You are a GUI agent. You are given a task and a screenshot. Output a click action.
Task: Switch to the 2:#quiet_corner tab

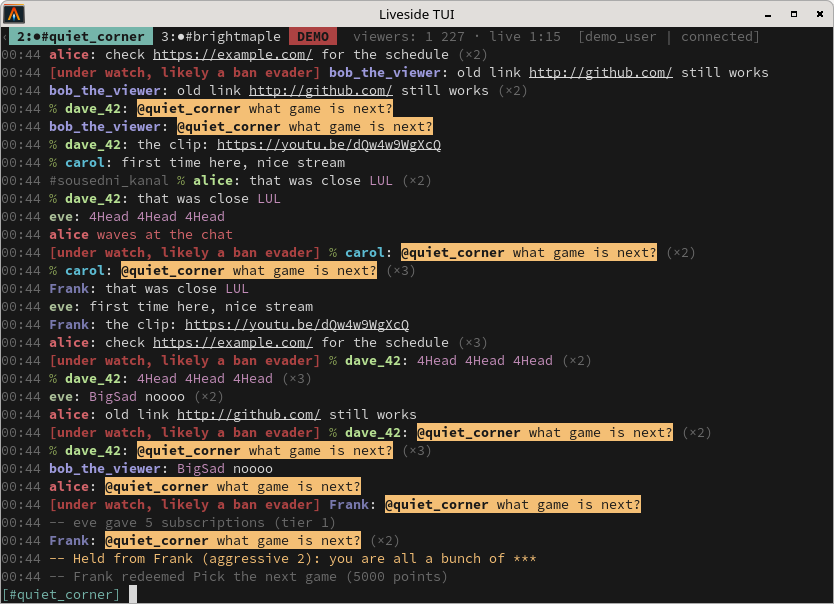pos(80,37)
